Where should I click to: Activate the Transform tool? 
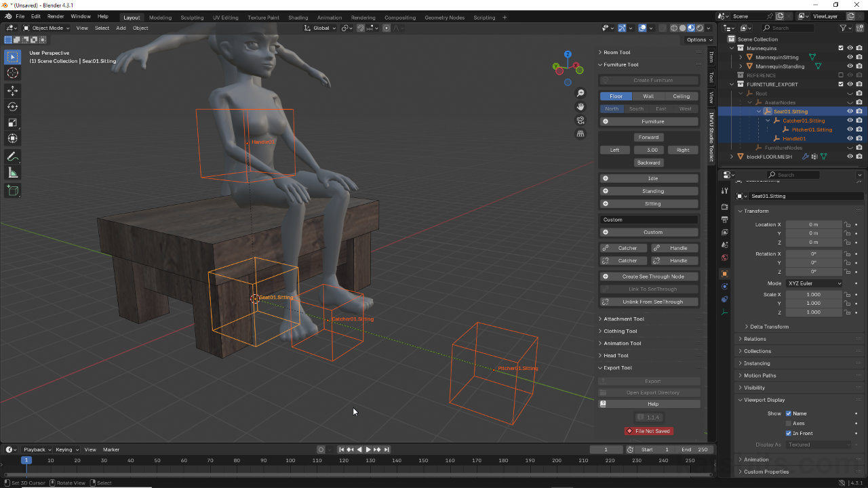[x=12, y=138]
